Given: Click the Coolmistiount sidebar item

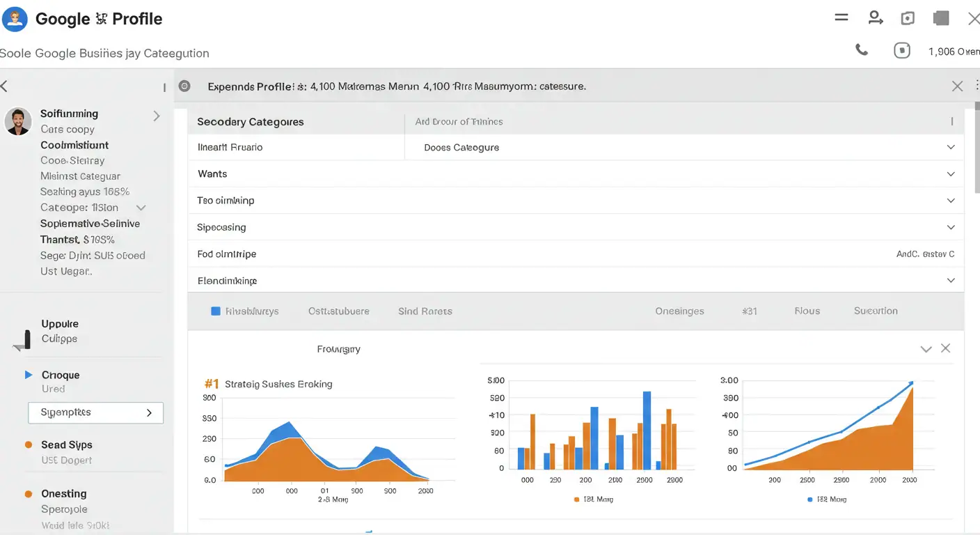Looking at the screenshot, I should pos(74,145).
